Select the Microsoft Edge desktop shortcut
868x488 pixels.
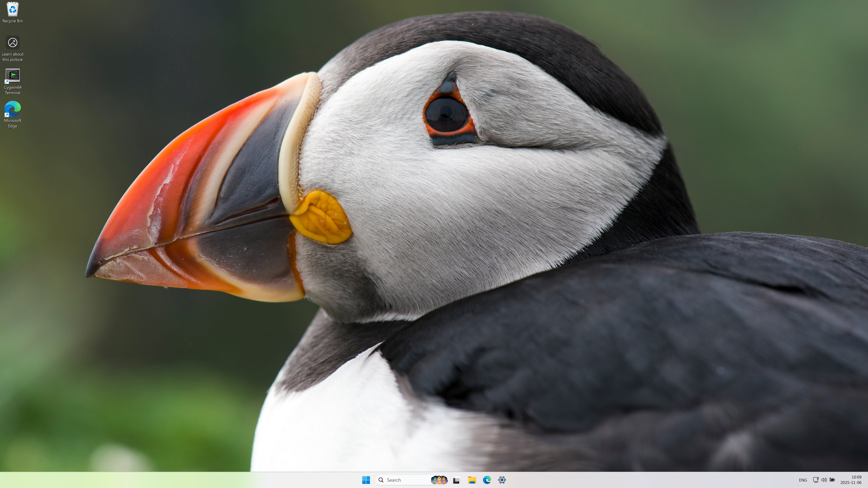point(12,109)
